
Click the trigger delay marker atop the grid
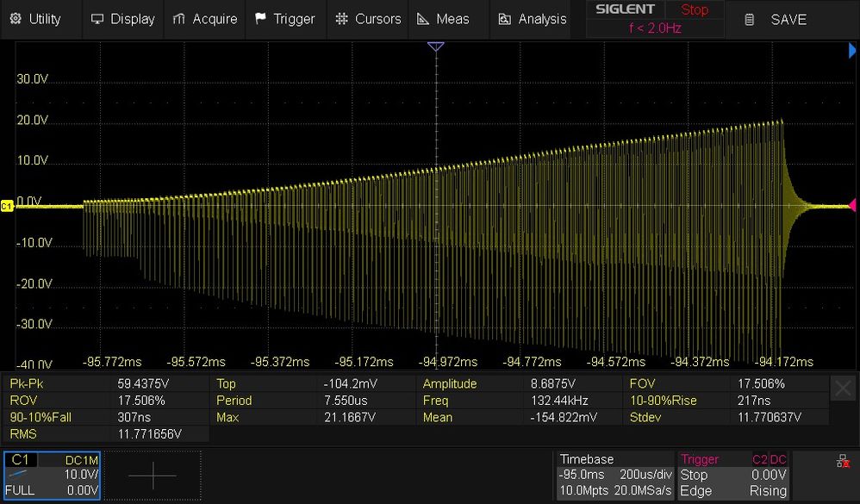pyautogui.click(x=435, y=47)
